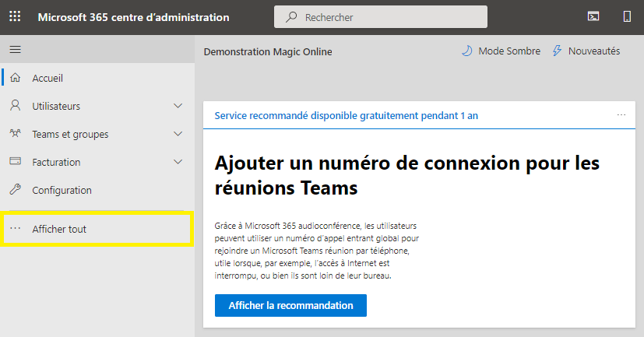Click the Afficher la recommandation button

click(x=290, y=305)
